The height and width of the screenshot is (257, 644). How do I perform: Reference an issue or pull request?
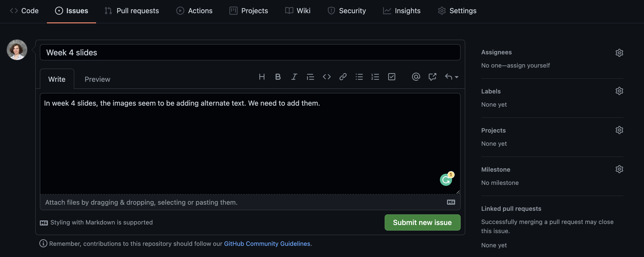432,77
